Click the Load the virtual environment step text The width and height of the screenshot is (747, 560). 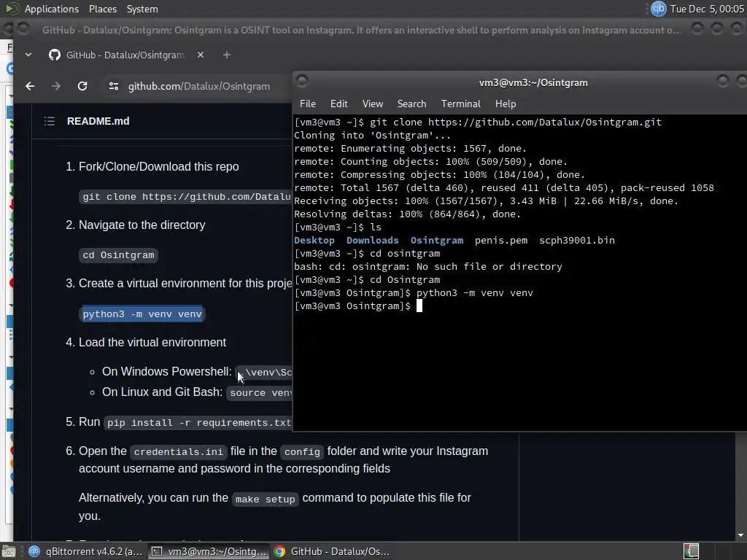152,343
